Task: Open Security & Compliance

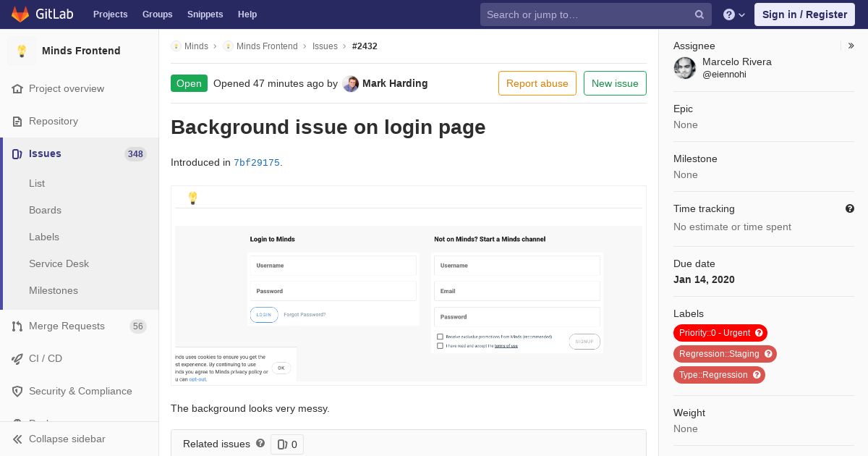Action: [x=80, y=391]
